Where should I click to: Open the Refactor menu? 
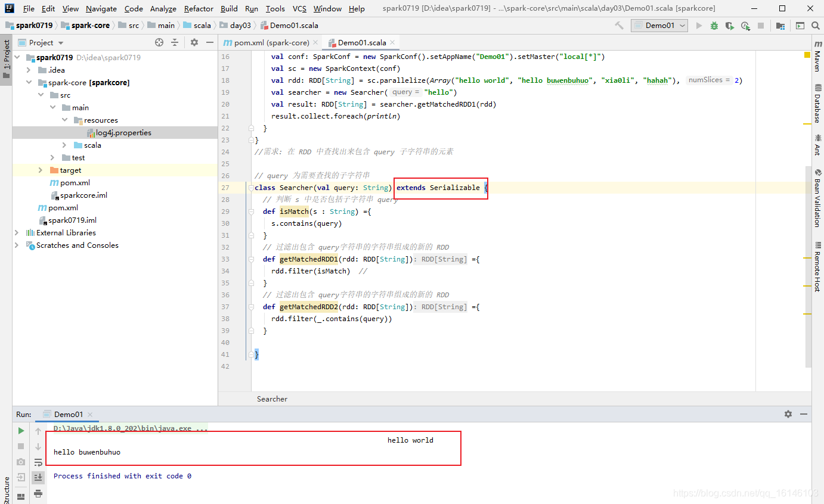pyautogui.click(x=199, y=8)
